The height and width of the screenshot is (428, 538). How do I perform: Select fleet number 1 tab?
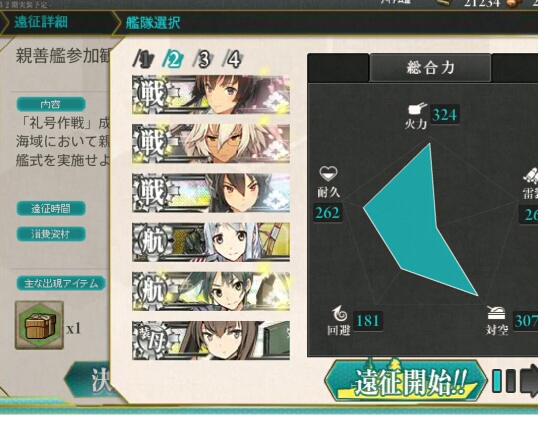point(144,59)
